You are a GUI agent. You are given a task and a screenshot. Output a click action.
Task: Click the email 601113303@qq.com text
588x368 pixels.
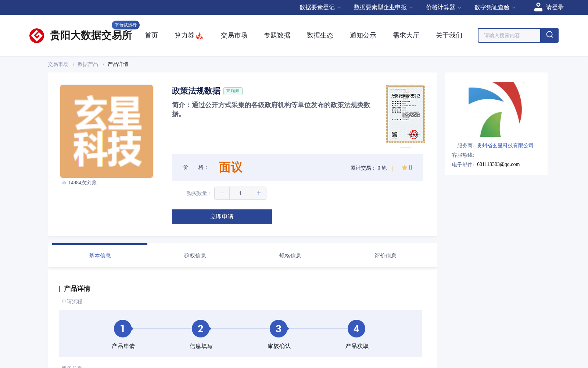[498, 164]
